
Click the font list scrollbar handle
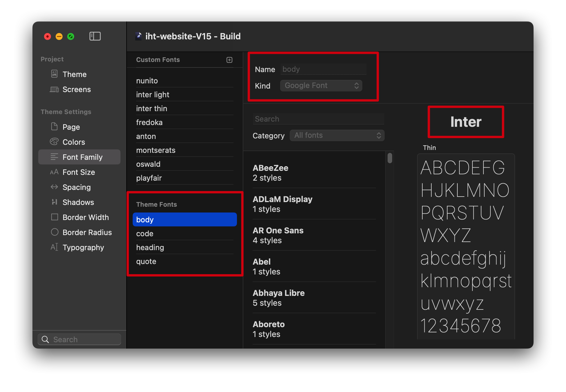tap(390, 158)
